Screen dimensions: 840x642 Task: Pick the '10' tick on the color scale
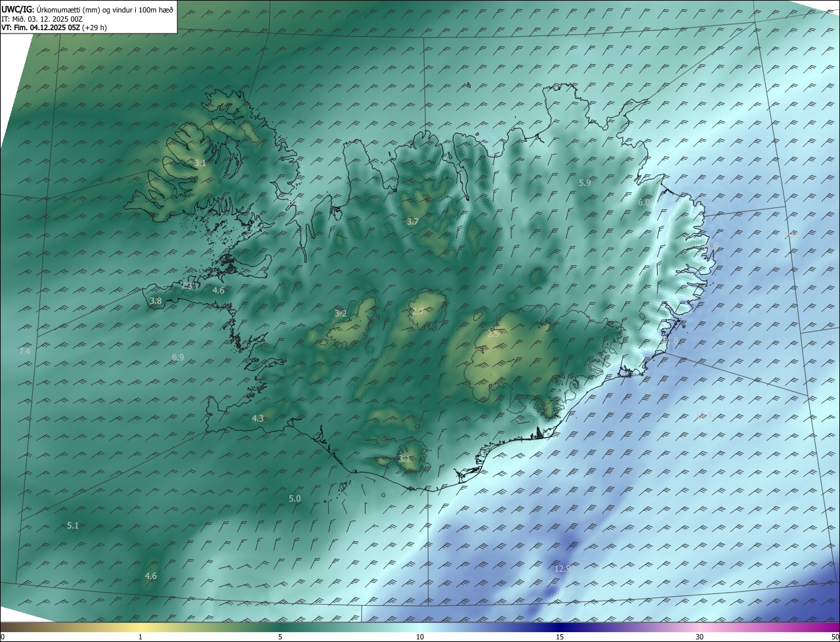pyautogui.click(x=420, y=637)
